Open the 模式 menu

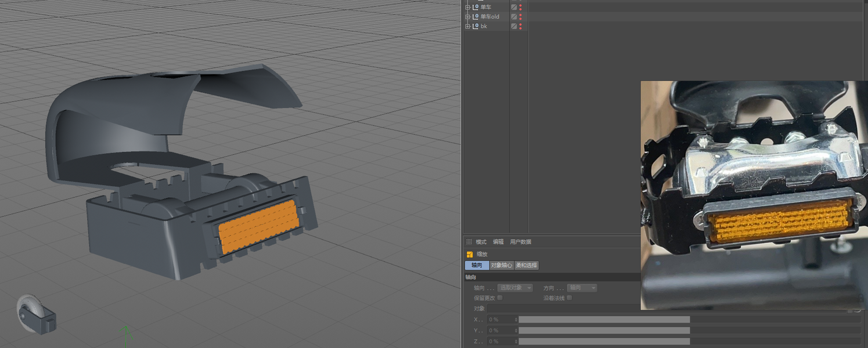tap(481, 242)
